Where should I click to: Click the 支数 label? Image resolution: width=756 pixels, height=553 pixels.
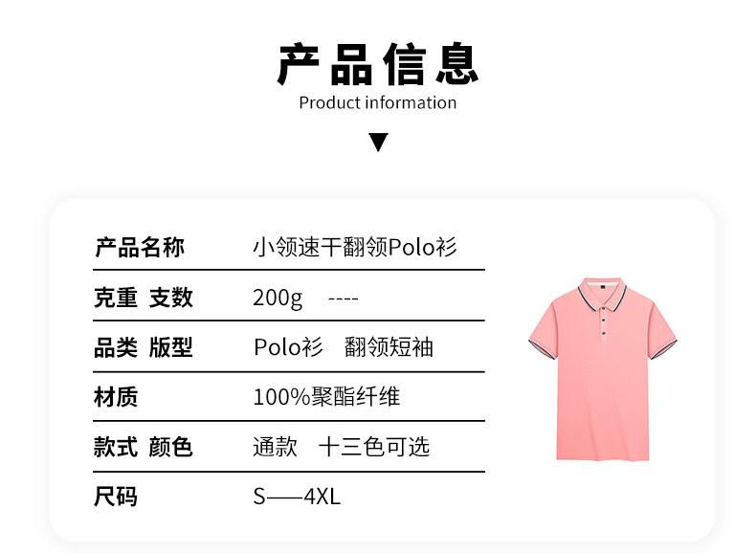(x=171, y=298)
